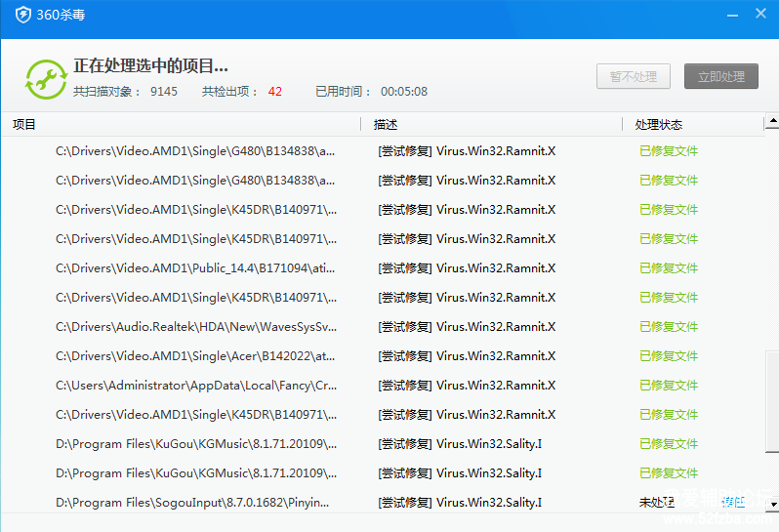This screenshot has height=532, width=779.
Task: Click Virus.Win32.Sality.I description in the SogouInput row
Action: pos(489,502)
